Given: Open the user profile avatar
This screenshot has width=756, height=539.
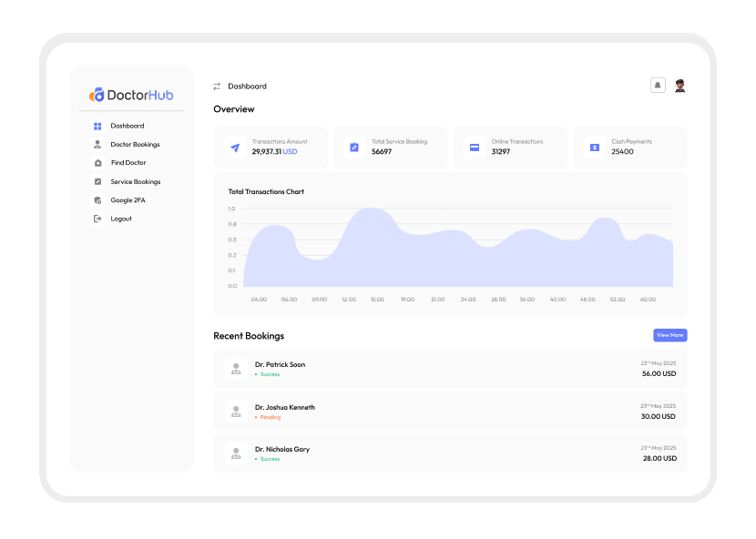Looking at the screenshot, I should click(x=679, y=86).
